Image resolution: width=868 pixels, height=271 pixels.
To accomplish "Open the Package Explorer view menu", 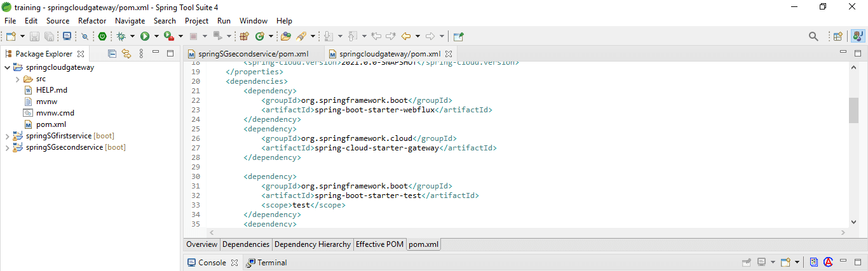I will coord(141,53).
